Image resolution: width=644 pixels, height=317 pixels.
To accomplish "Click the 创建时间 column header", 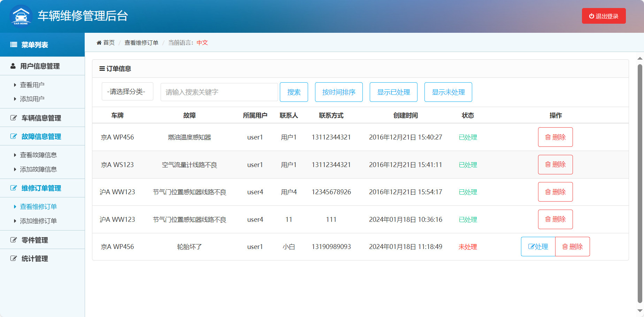I will (406, 115).
